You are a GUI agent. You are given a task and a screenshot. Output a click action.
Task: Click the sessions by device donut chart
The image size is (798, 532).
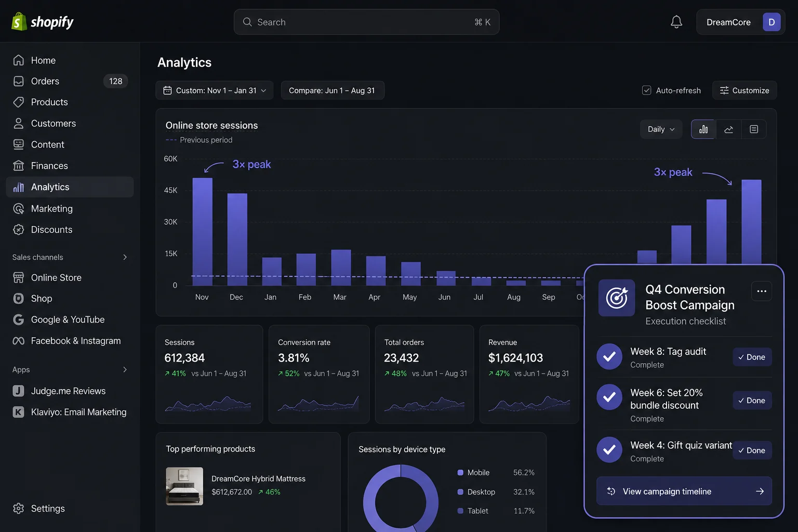pos(401,499)
